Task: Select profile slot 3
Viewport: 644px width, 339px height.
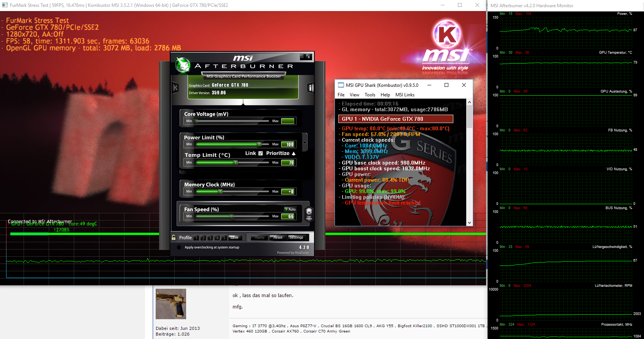Action: coord(210,238)
